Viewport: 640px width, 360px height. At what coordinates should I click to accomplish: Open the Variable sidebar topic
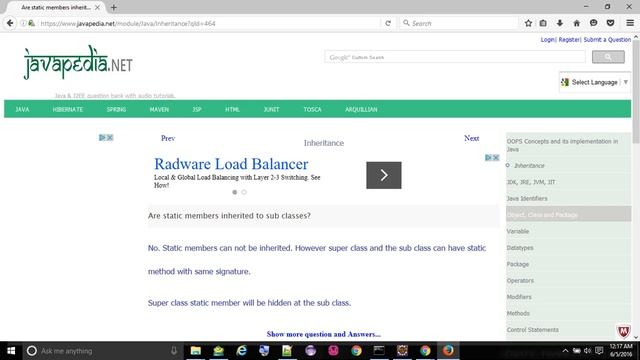pos(518,231)
